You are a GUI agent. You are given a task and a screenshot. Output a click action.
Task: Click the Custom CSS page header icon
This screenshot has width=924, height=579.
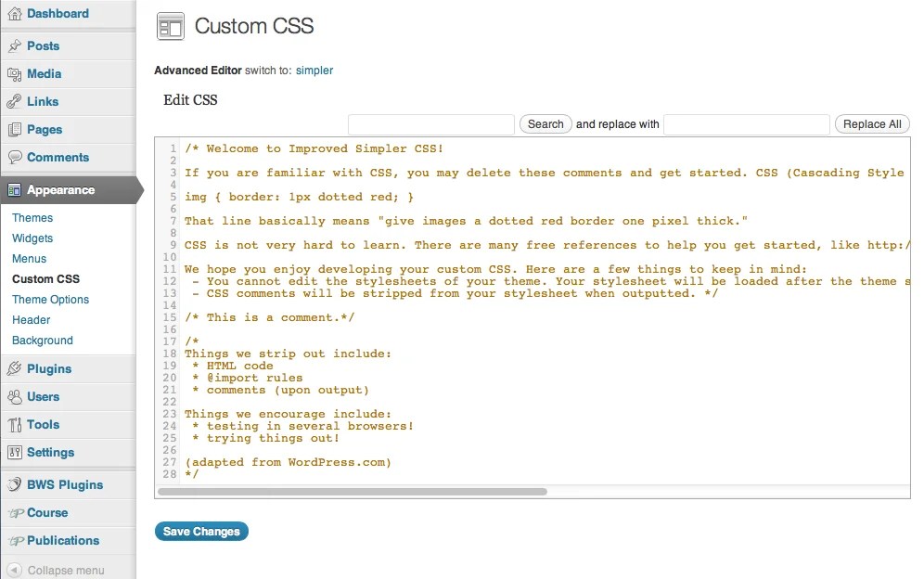point(170,27)
